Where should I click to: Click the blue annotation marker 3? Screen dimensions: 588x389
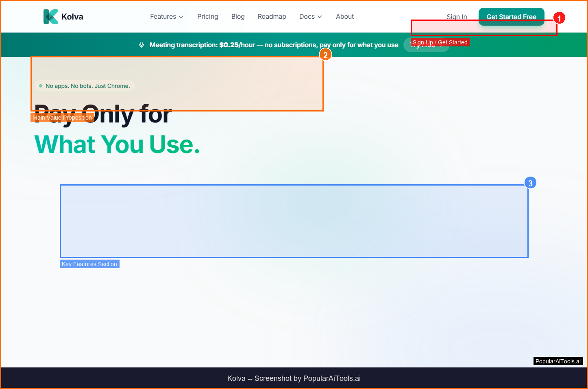pyautogui.click(x=530, y=183)
